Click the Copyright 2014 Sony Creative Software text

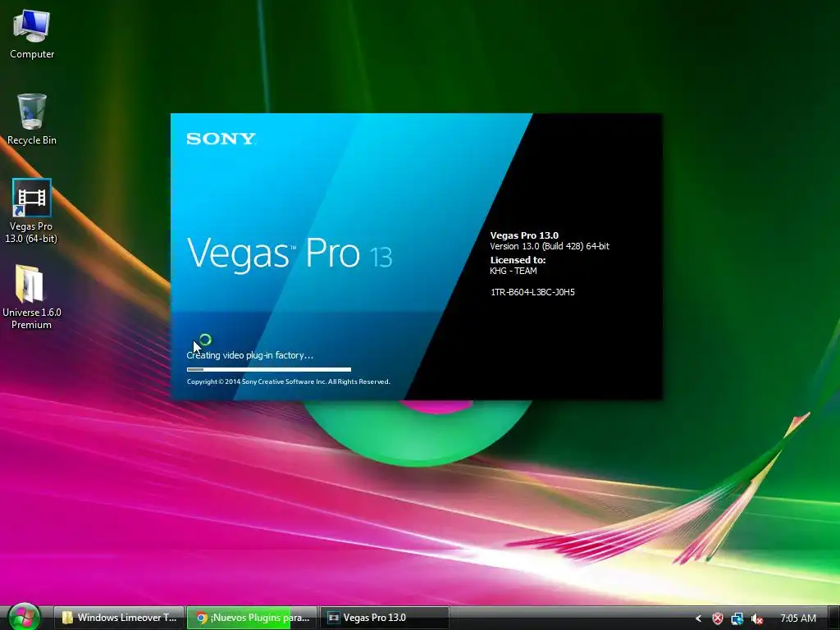288,381
